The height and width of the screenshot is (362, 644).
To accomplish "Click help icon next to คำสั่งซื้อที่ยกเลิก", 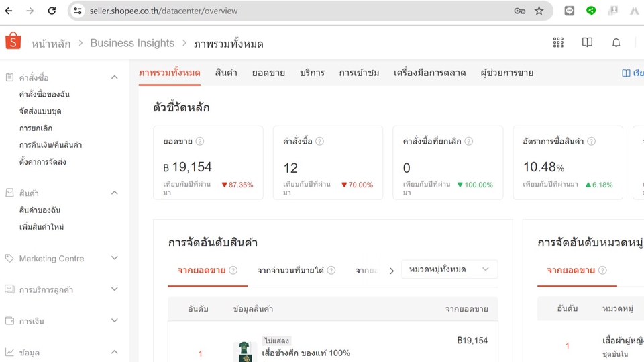I will click(x=469, y=142).
